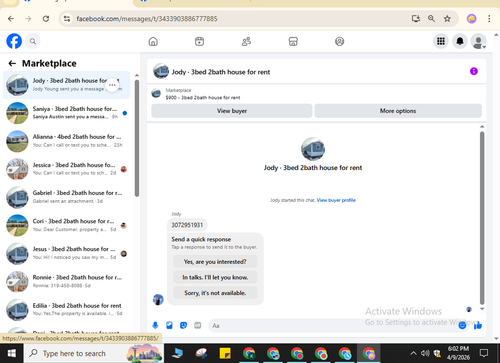This screenshot has width=500, height=363.
Task: Bookmark page with the star icon
Action: [x=447, y=19]
